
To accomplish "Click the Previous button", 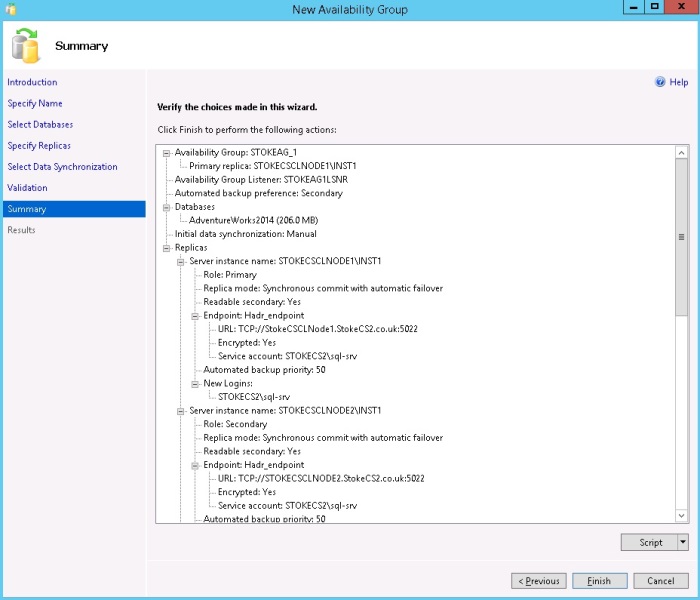I will [x=539, y=581].
